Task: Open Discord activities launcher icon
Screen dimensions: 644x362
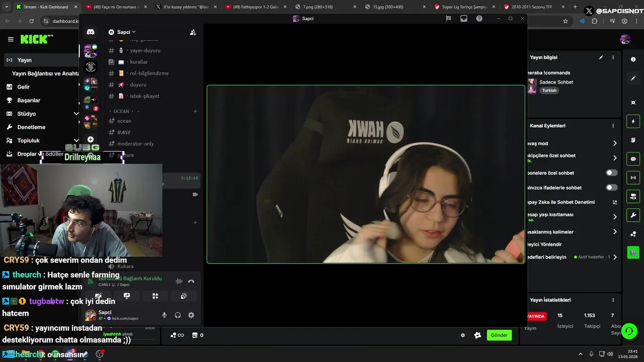Action: 155,296
